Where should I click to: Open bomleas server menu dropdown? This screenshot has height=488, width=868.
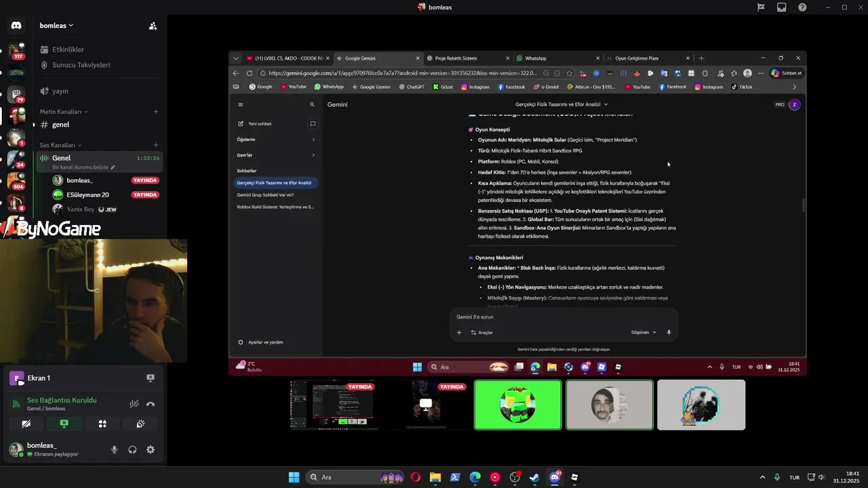pos(56,26)
